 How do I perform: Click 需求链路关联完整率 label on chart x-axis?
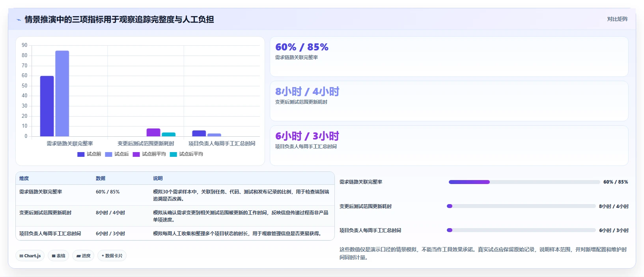click(x=70, y=144)
